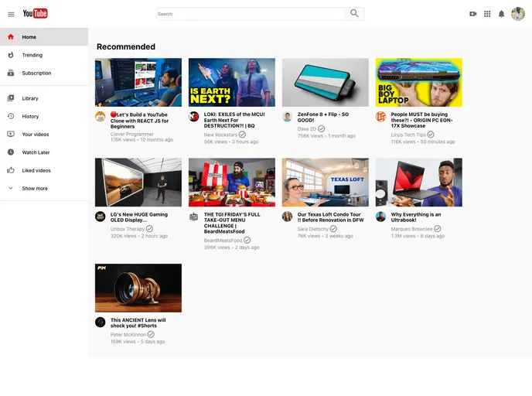The height and width of the screenshot is (396, 532).
Task: Open New Rockstars channel avatar
Action: 194,116
